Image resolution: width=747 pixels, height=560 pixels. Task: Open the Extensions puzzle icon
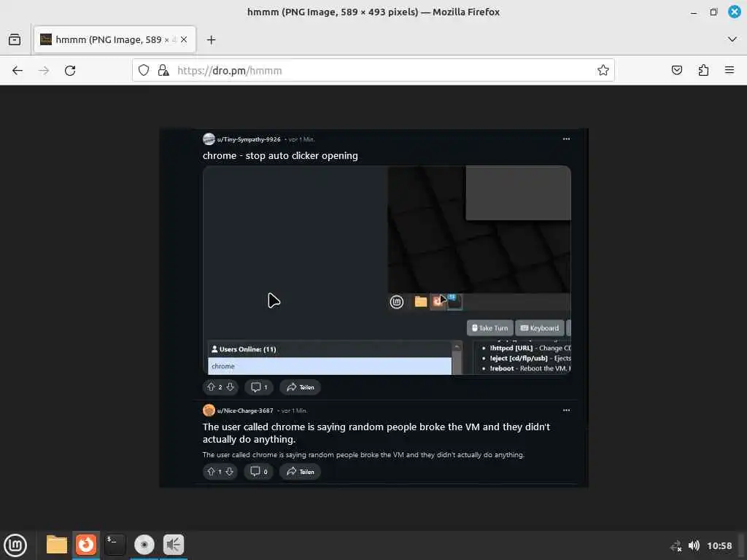[703, 71]
